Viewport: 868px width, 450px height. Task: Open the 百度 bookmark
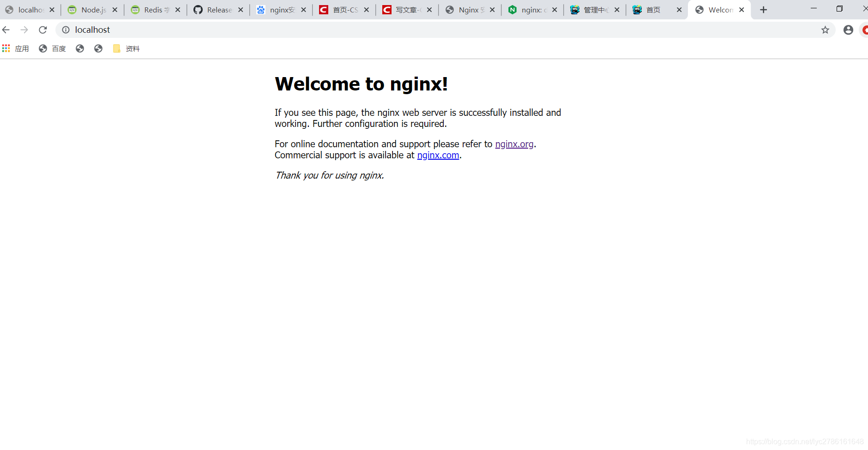pos(52,48)
